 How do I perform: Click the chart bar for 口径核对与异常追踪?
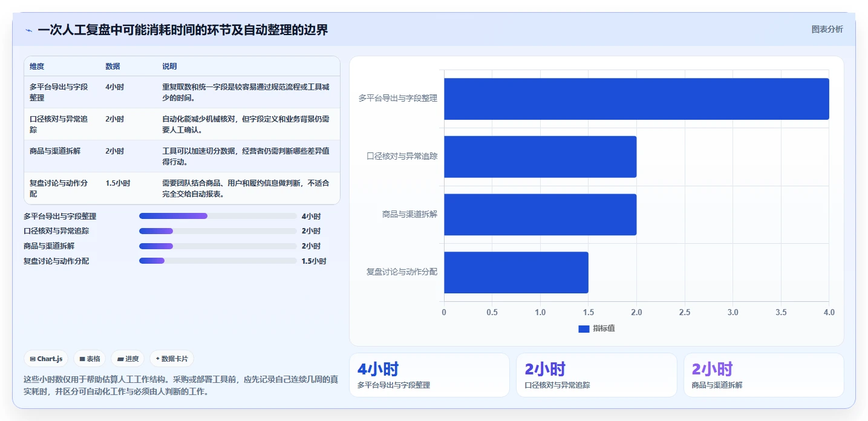tap(540, 157)
